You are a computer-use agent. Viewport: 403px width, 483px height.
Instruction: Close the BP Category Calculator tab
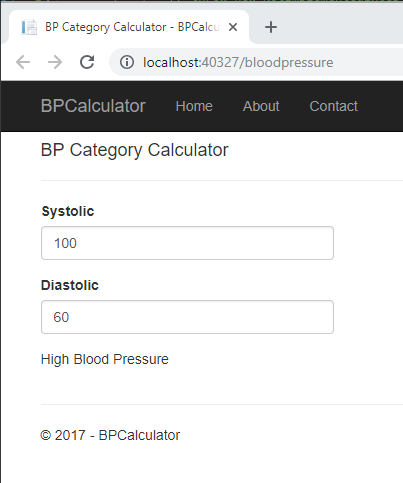tap(233, 27)
